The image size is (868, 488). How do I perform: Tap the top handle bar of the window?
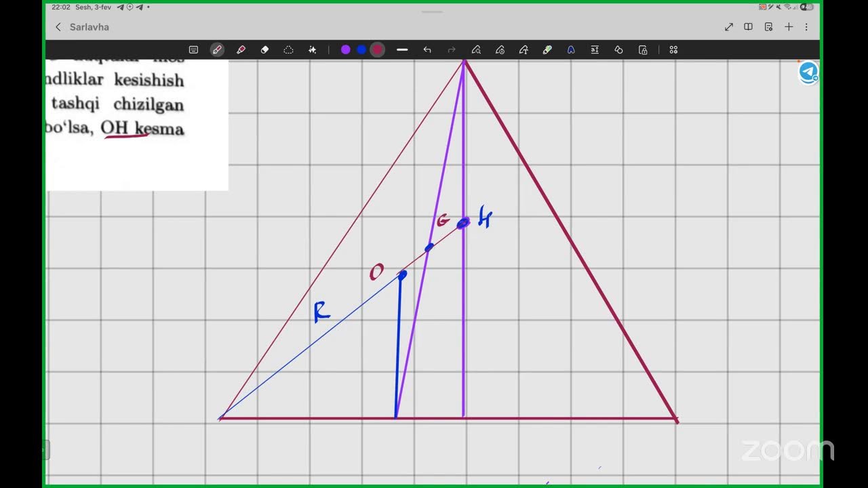[x=433, y=12]
